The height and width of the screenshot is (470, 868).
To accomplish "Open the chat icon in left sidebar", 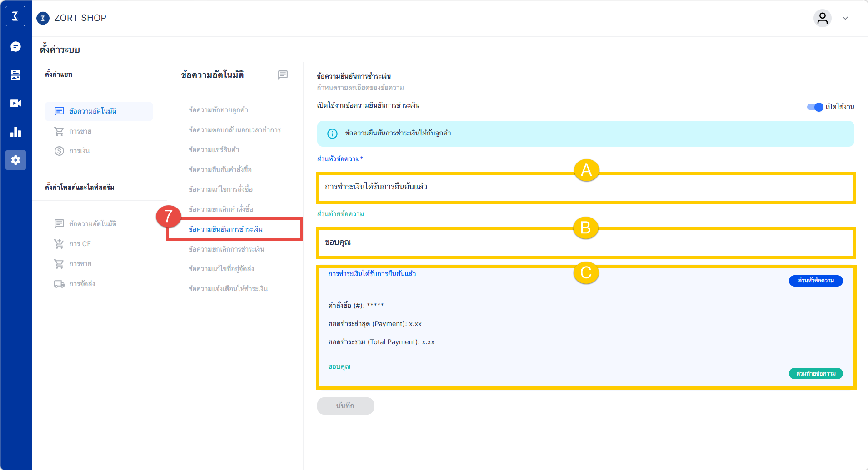I will (x=15, y=47).
